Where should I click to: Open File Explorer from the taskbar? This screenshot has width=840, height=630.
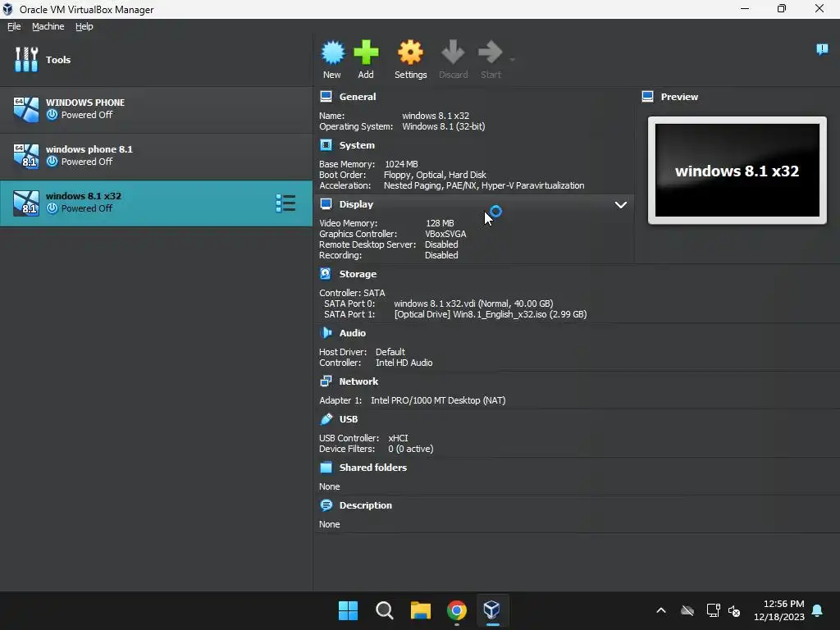(x=421, y=610)
